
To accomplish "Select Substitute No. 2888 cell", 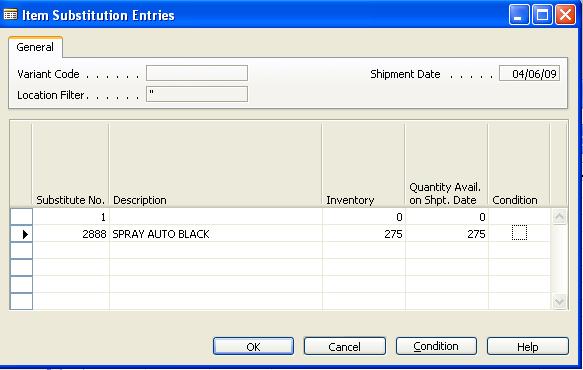I will (71, 234).
